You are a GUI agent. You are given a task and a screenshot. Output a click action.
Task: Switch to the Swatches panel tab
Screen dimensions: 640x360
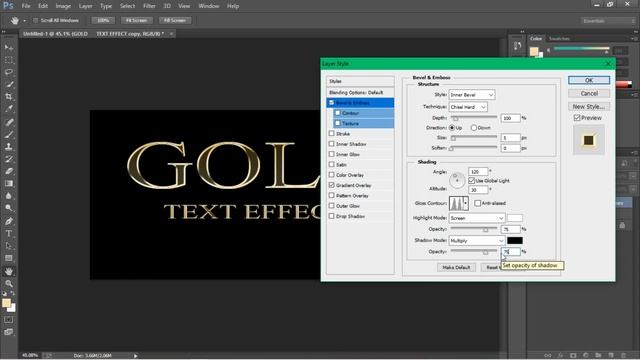(x=559, y=38)
